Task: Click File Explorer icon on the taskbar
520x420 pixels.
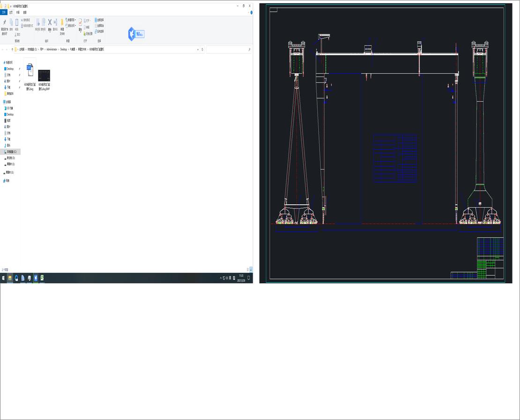Action: point(10,278)
